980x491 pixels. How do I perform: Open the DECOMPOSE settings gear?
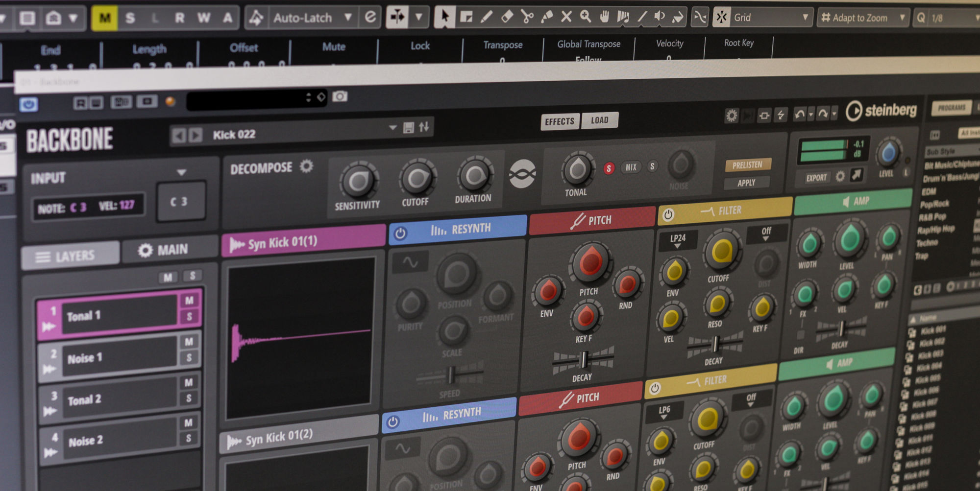click(307, 166)
